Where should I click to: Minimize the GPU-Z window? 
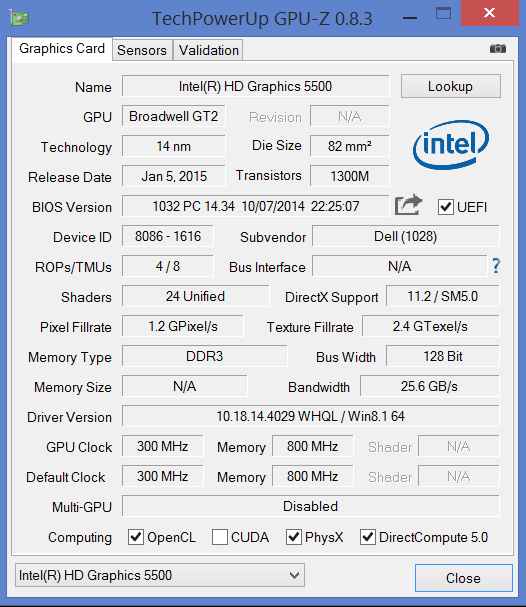click(410, 18)
